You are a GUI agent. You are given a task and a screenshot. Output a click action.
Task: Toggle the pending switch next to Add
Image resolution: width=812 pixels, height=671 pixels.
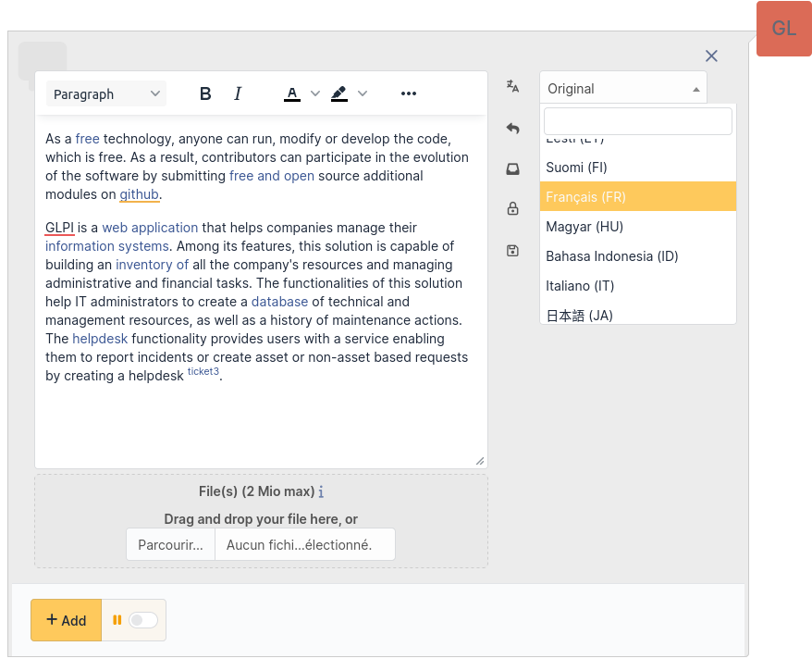(142, 620)
